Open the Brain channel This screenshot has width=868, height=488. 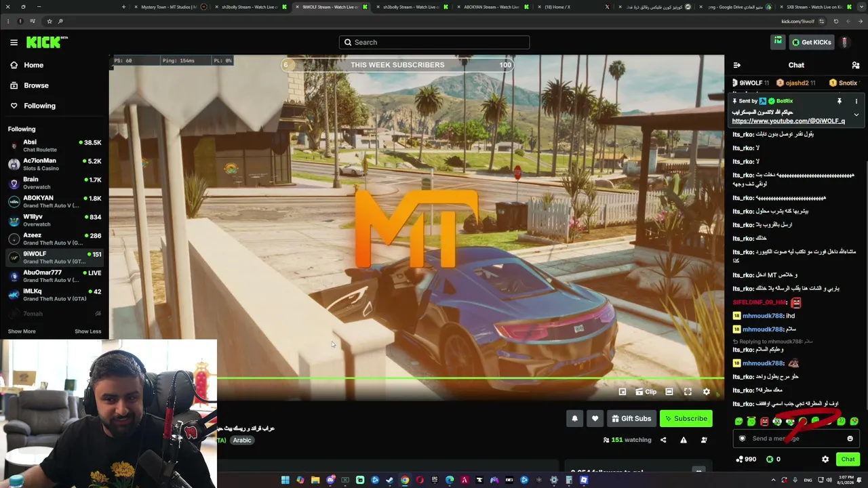pos(54,183)
